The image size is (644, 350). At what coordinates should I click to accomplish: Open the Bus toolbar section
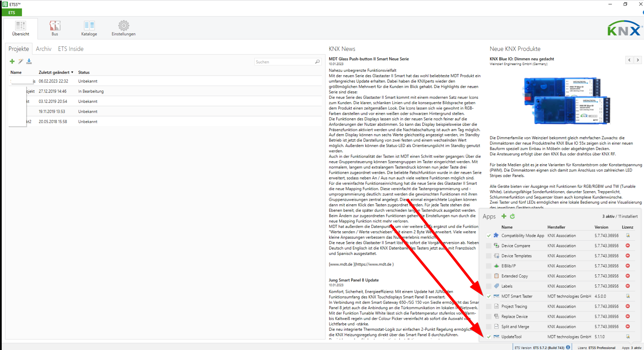(55, 28)
